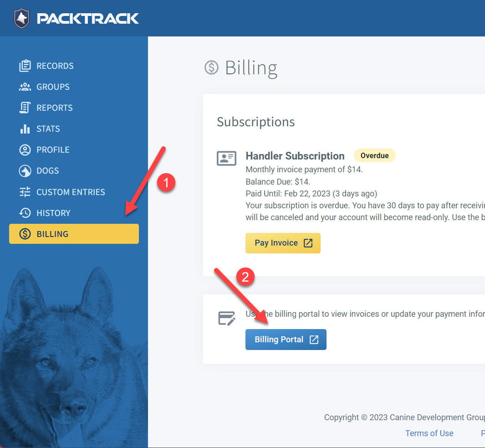Click the Profile person icon
Screen dimensions: 485x448
click(25, 150)
